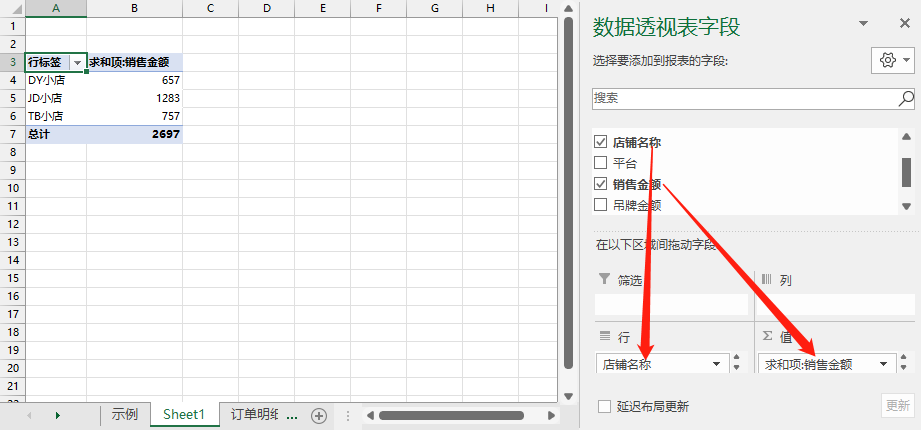Screen dimensions: 921x430
Task: Check the 平台 field checkbox
Action: [x=600, y=163]
